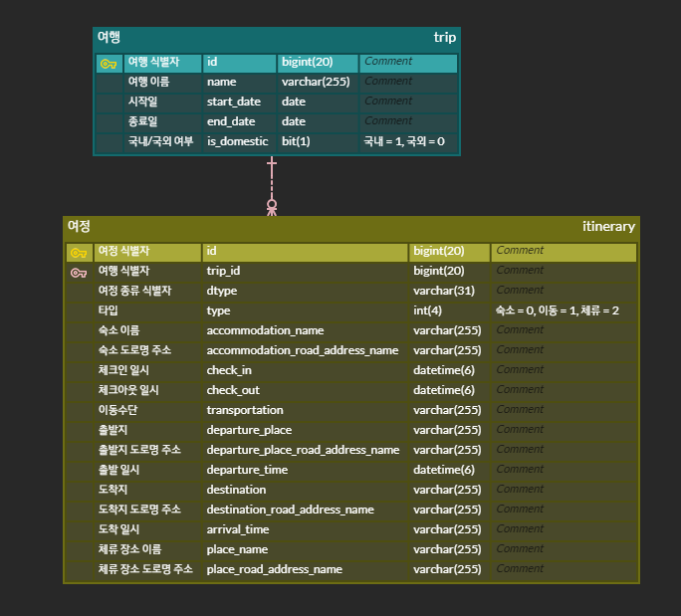Click the 'trip_id' column cell
Screen dimensions: 681x616
pos(306,272)
